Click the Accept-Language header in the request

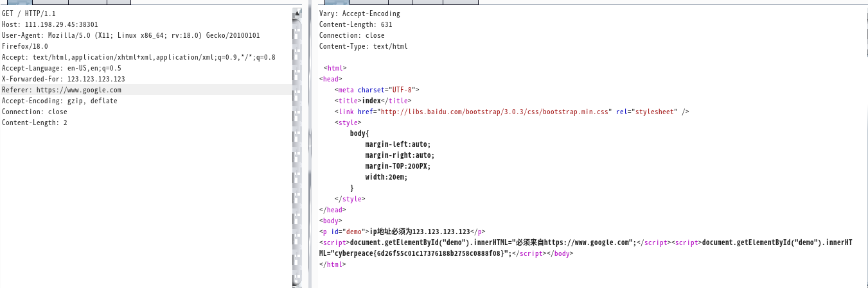61,68
